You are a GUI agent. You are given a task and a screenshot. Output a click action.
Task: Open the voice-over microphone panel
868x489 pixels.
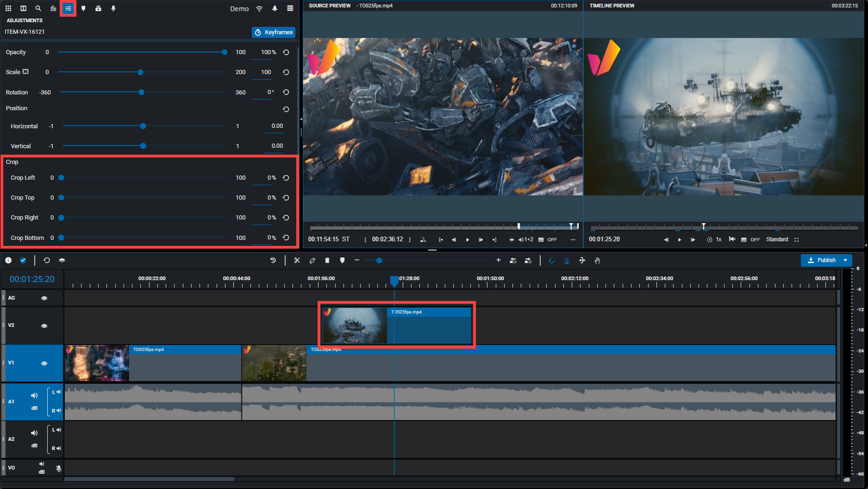point(113,8)
